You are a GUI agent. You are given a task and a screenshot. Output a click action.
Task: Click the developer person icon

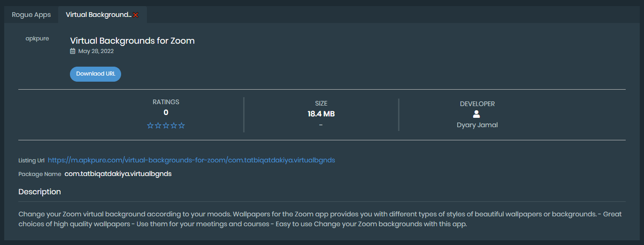pos(477,114)
